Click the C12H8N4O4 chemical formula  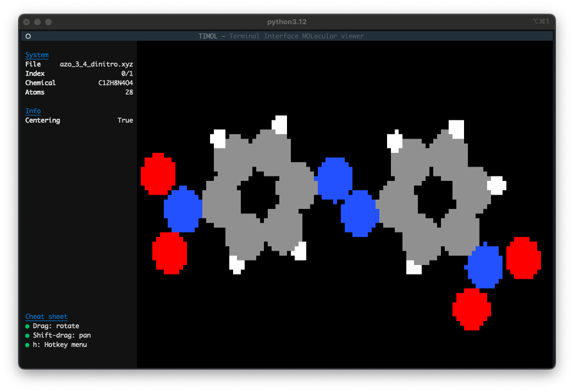pyautogui.click(x=115, y=83)
